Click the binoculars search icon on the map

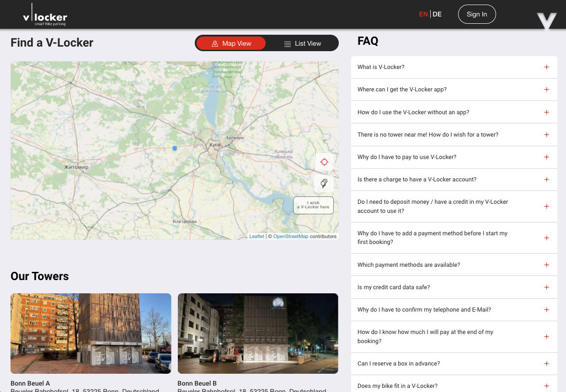[x=324, y=183]
